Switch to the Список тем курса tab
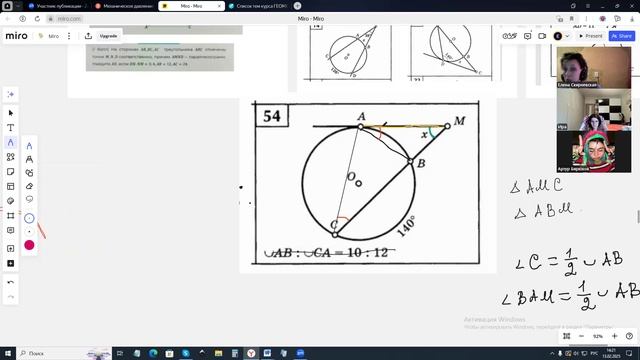 (258, 6)
